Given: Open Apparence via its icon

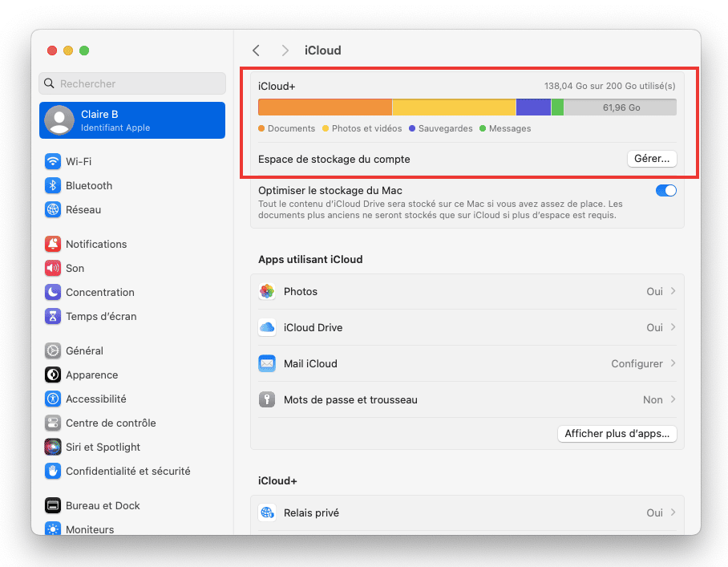Looking at the screenshot, I should (x=52, y=375).
